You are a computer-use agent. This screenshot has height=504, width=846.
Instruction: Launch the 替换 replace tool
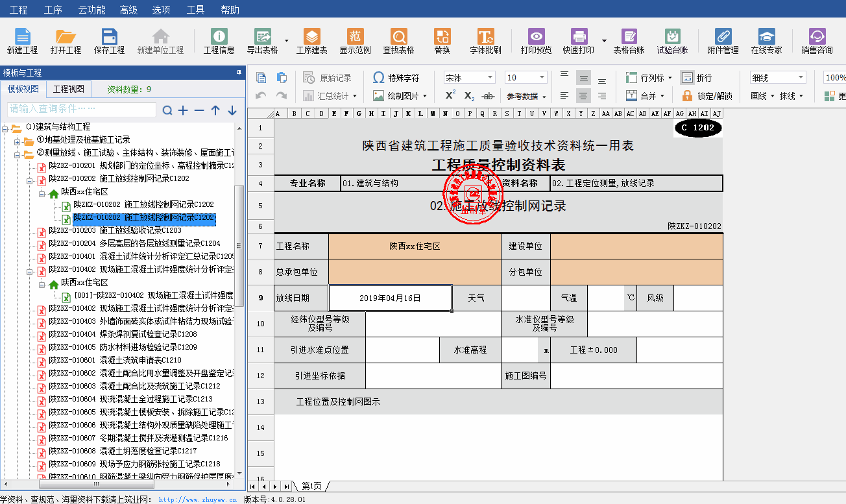click(442, 39)
